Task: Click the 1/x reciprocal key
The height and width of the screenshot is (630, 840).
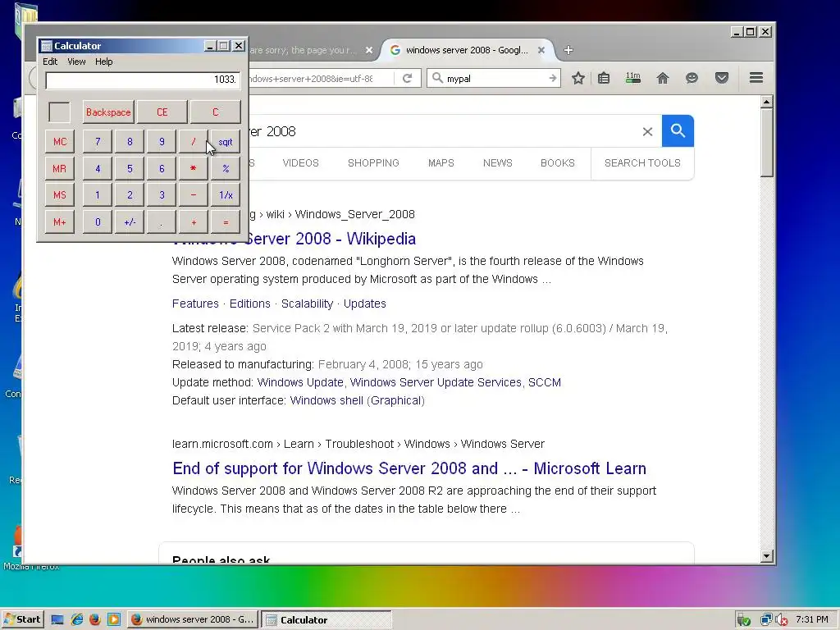Action: 226,195
